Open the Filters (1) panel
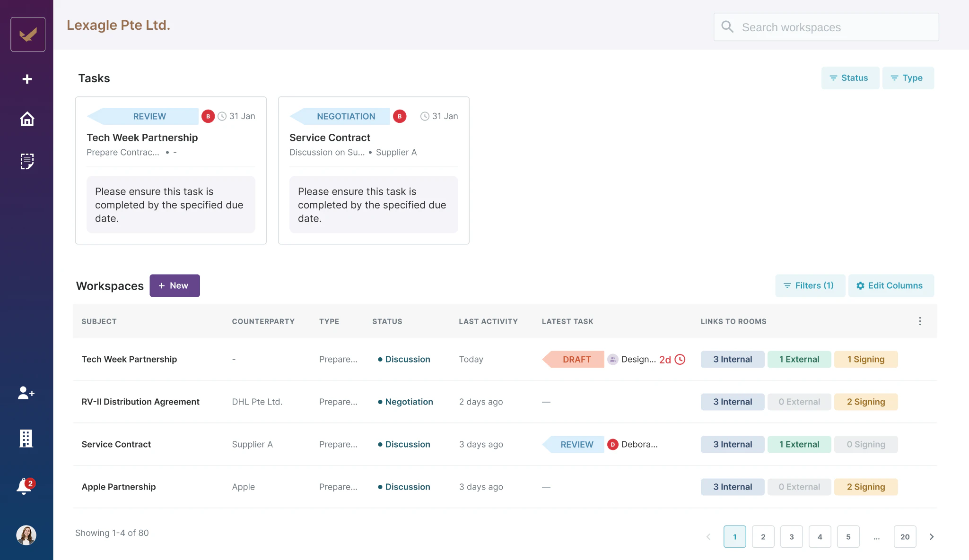This screenshot has width=969, height=560. [810, 285]
